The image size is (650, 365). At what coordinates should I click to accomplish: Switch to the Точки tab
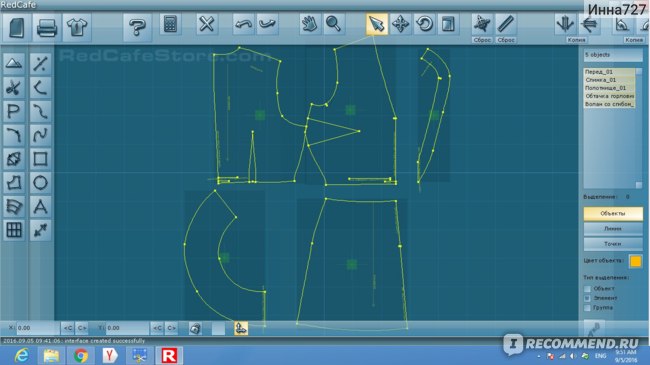tap(613, 244)
